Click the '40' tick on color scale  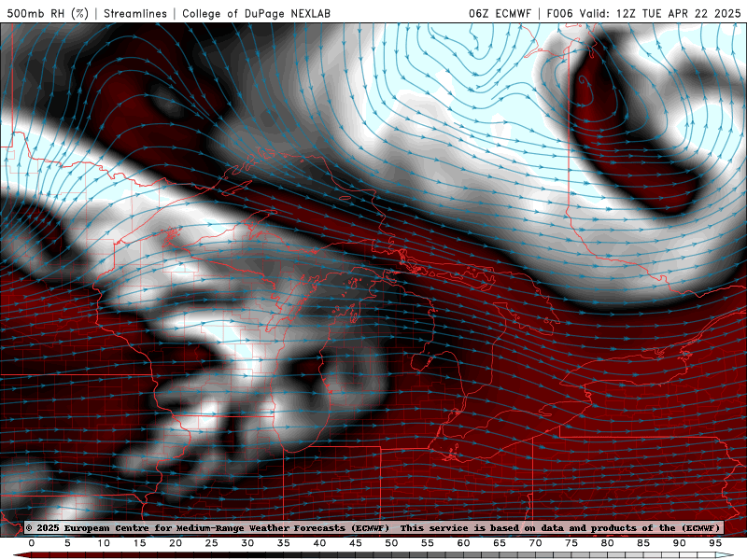pos(319,543)
